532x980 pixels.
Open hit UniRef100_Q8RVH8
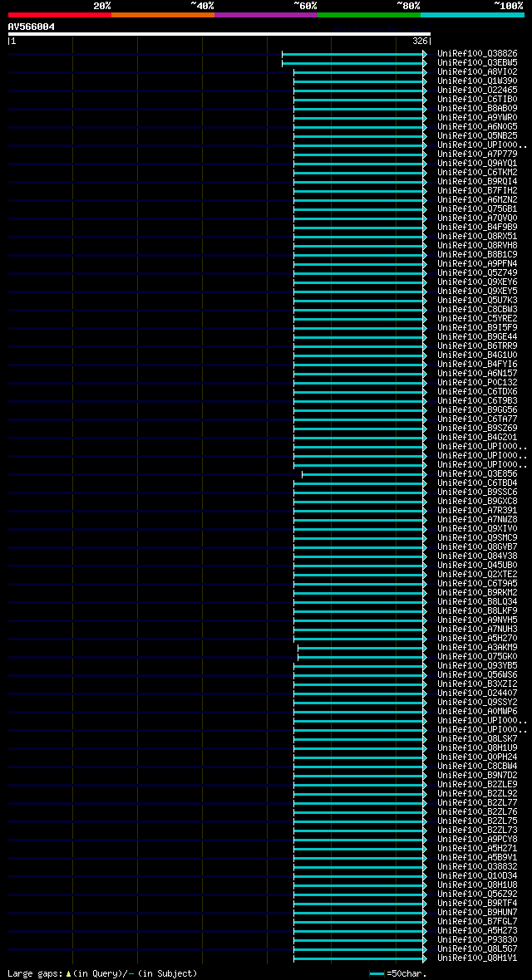coord(477,246)
